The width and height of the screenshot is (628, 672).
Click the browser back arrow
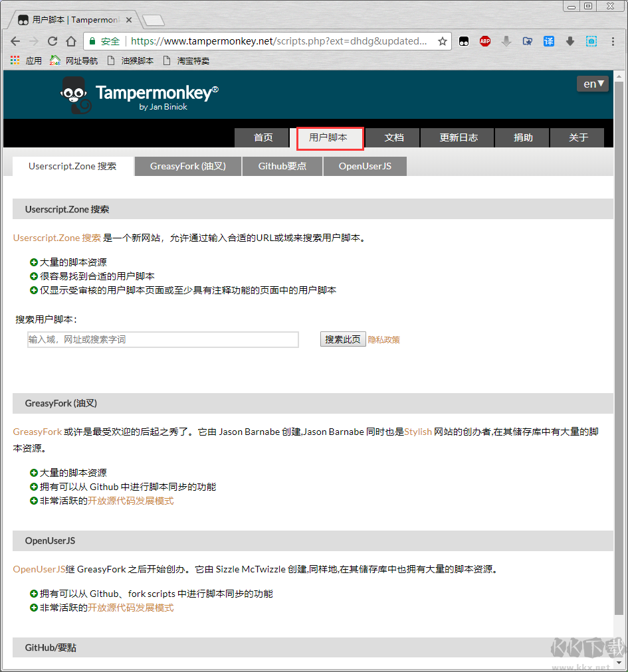15,41
